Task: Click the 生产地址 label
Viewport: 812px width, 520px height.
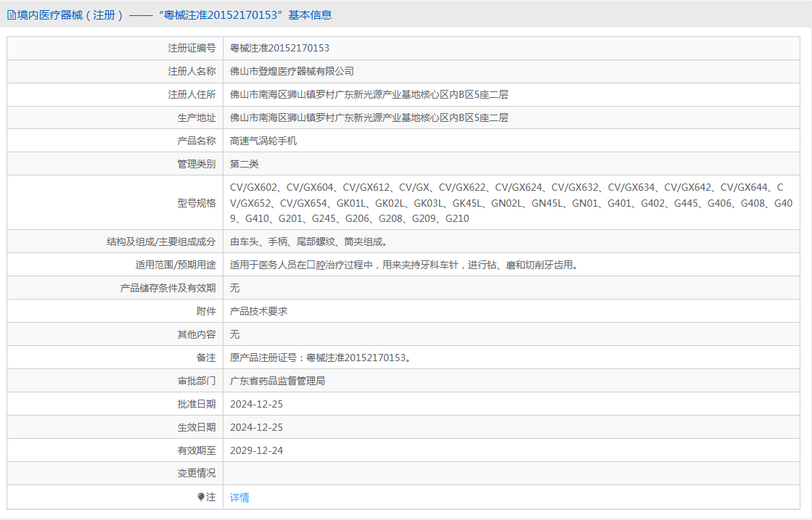Action: click(x=196, y=118)
